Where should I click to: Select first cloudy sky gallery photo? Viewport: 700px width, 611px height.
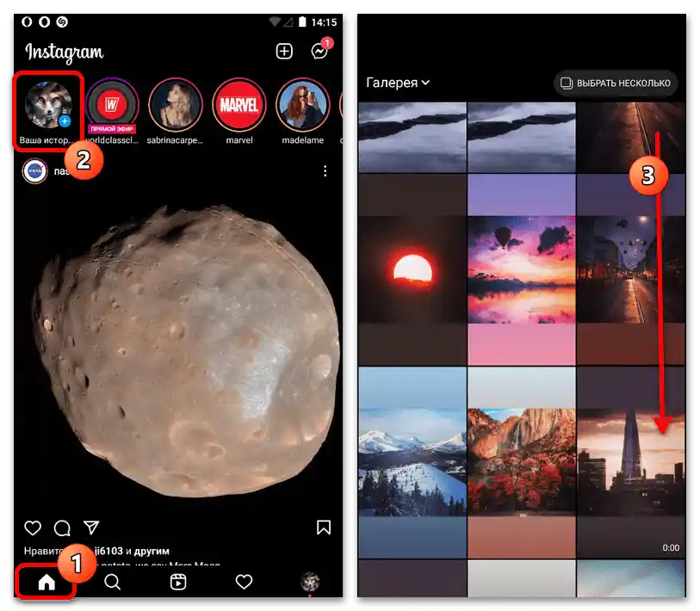click(412, 137)
